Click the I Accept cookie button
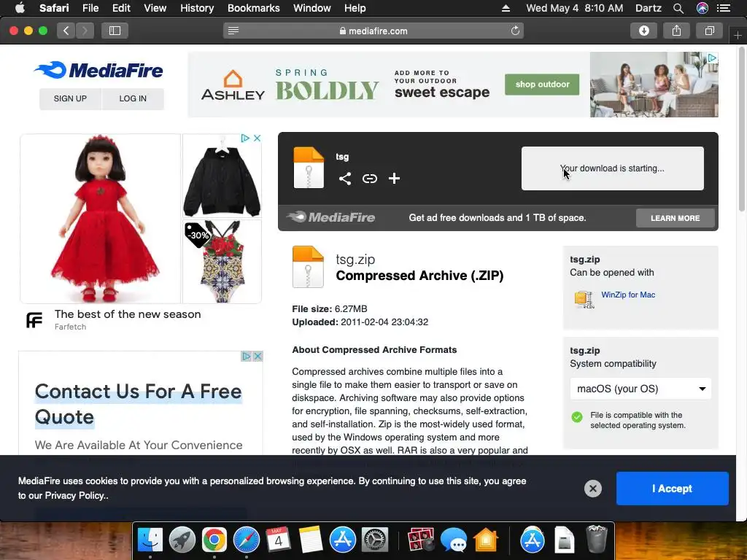 (672, 489)
